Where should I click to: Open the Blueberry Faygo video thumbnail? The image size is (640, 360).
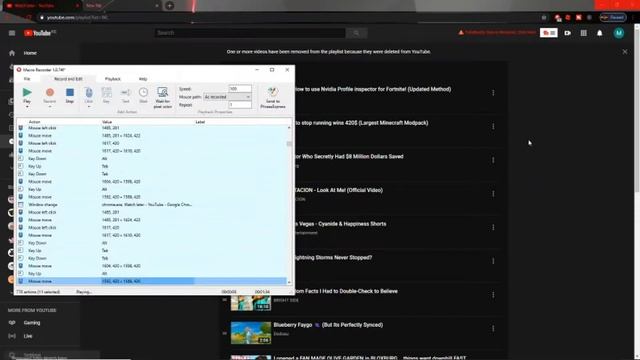click(x=251, y=333)
